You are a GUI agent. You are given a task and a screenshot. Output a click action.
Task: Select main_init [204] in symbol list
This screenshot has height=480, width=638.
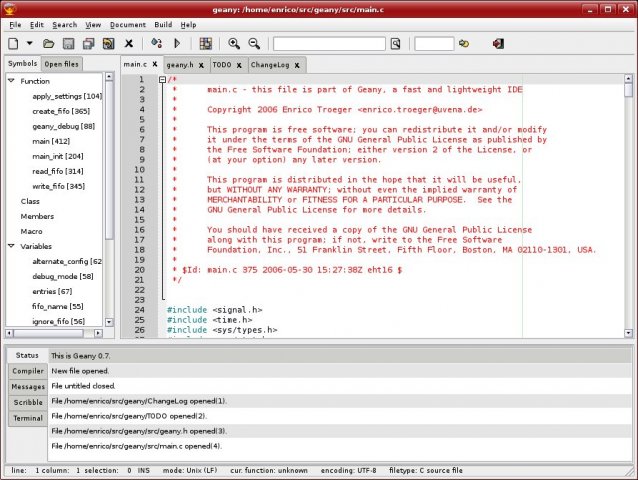pyautogui.click(x=58, y=156)
